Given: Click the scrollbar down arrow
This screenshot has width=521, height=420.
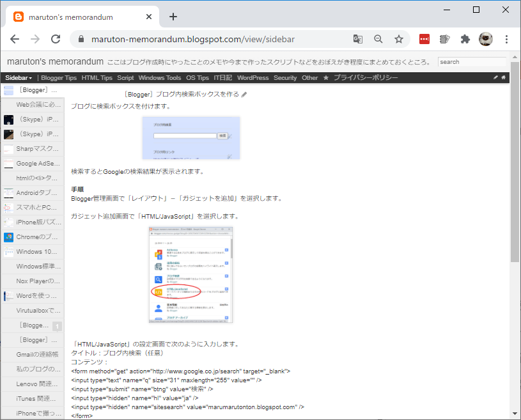Looking at the screenshot, I should [x=515, y=414].
